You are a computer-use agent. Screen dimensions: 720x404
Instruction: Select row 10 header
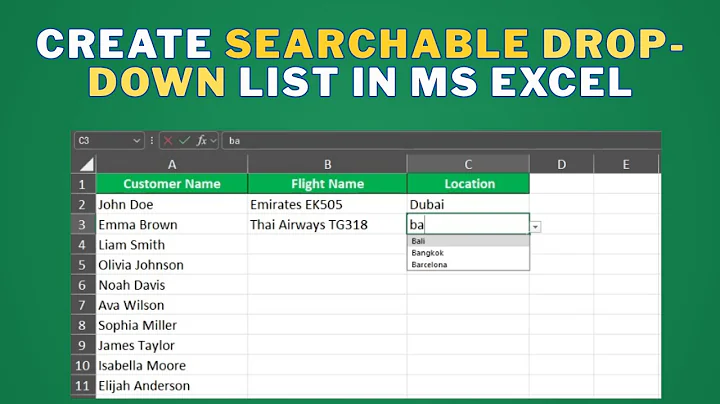pyautogui.click(x=83, y=365)
